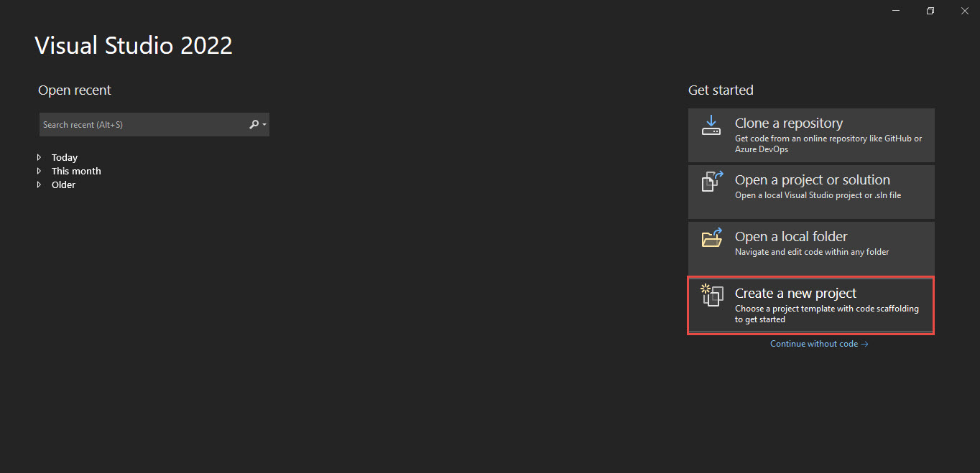Click the Open a project or solution icon
This screenshot has height=473, width=980.
pyautogui.click(x=711, y=182)
